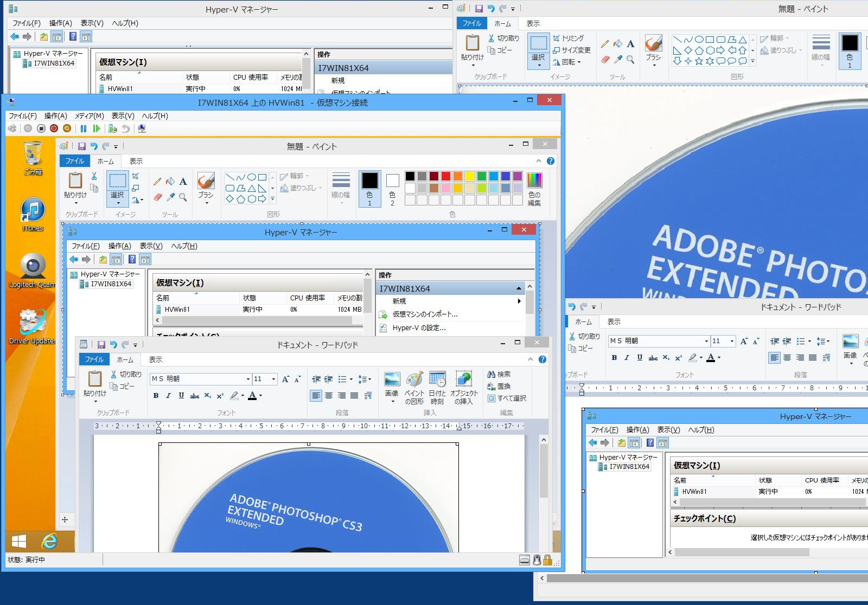The image size is (868, 605).
Task: Toggle Italic in WordPad inside the VM
Action: (168, 396)
